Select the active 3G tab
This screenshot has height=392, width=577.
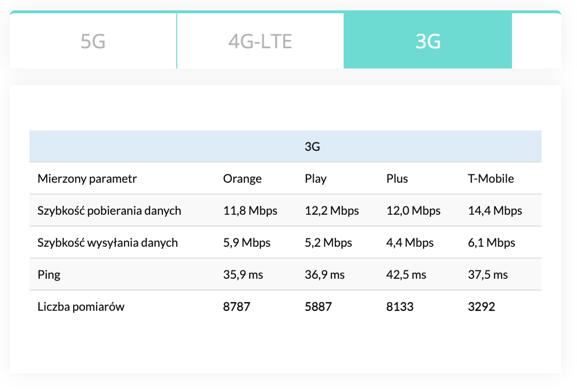pos(427,41)
